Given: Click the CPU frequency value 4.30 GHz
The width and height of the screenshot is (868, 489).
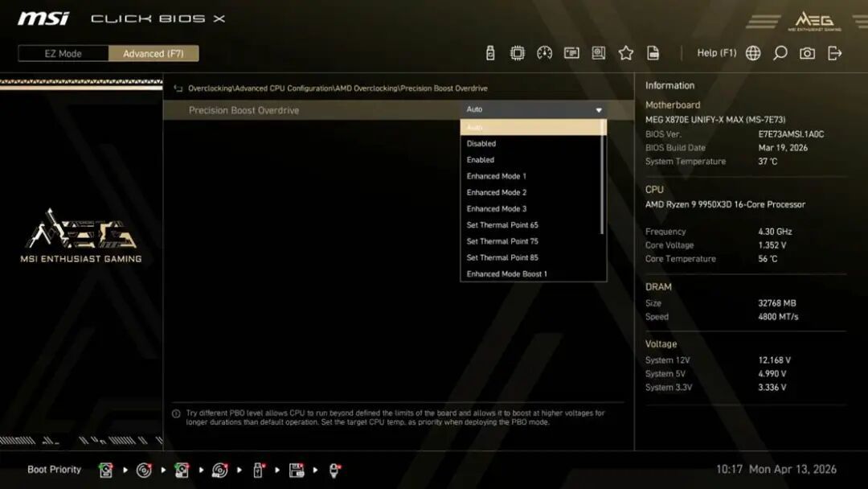Looking at the screenshot, I should pos(775,232).
